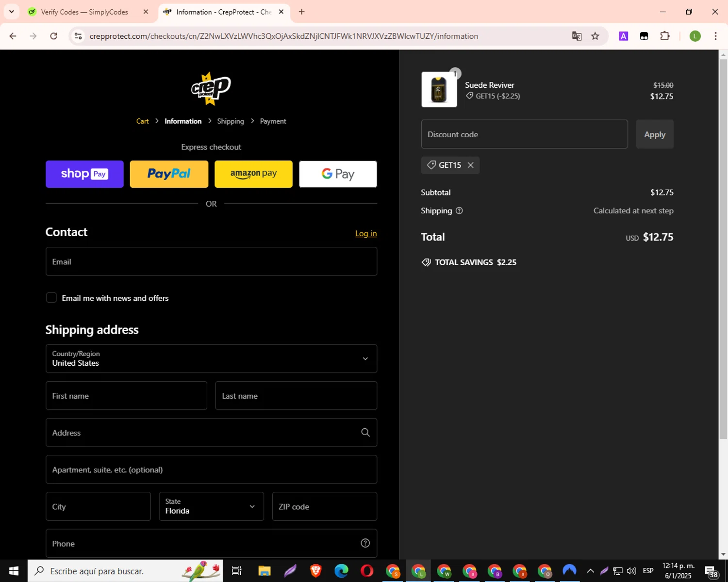Go to Cart breadcrumb link
The image size is (728, 582).
142,121
